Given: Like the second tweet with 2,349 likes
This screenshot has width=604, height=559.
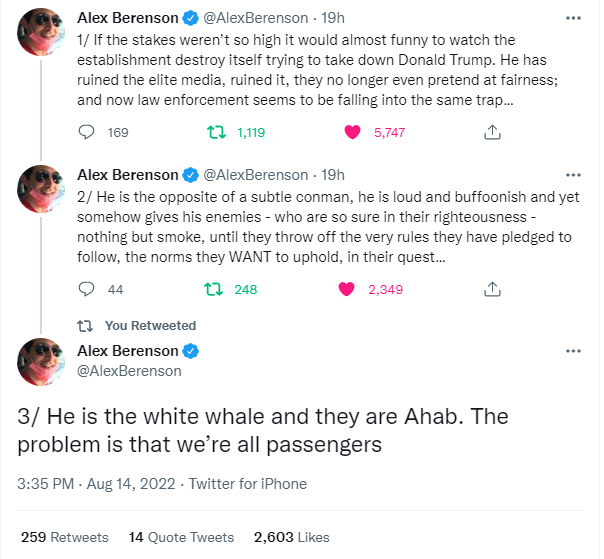Looking at the screenshot, I should tap(348, 289).
